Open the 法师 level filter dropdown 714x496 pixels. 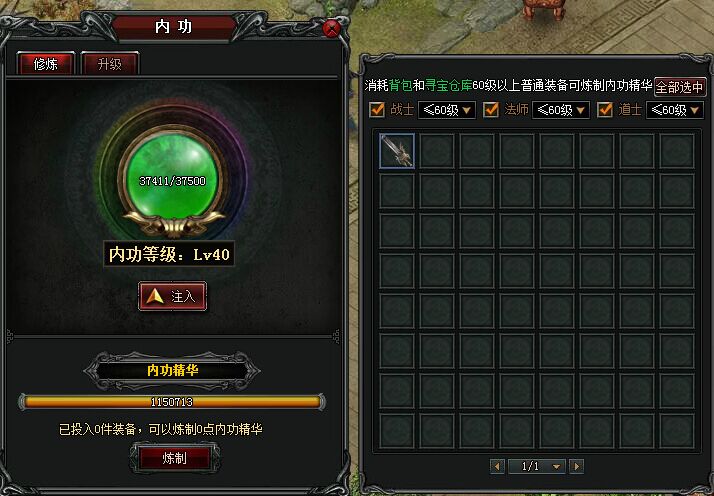click(x=561, y=110)
